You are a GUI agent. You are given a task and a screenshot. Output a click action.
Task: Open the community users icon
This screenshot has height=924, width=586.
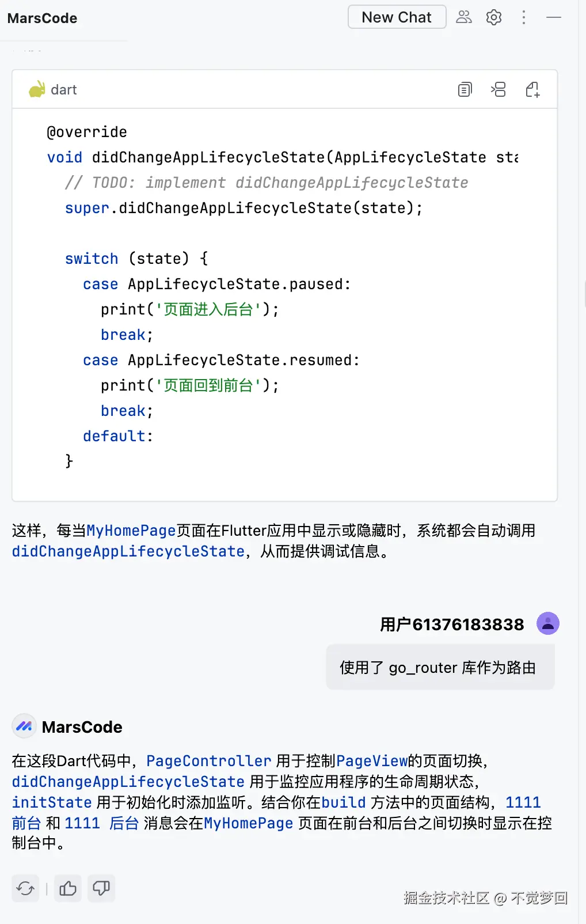(x=463, y=17)
